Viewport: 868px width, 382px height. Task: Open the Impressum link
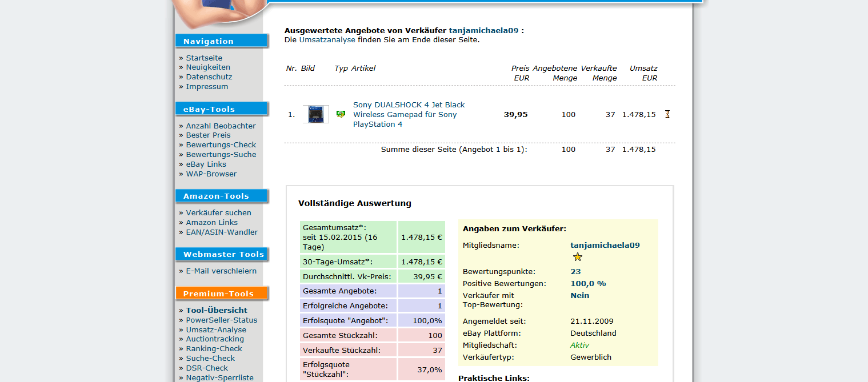[x=207, y=87]
